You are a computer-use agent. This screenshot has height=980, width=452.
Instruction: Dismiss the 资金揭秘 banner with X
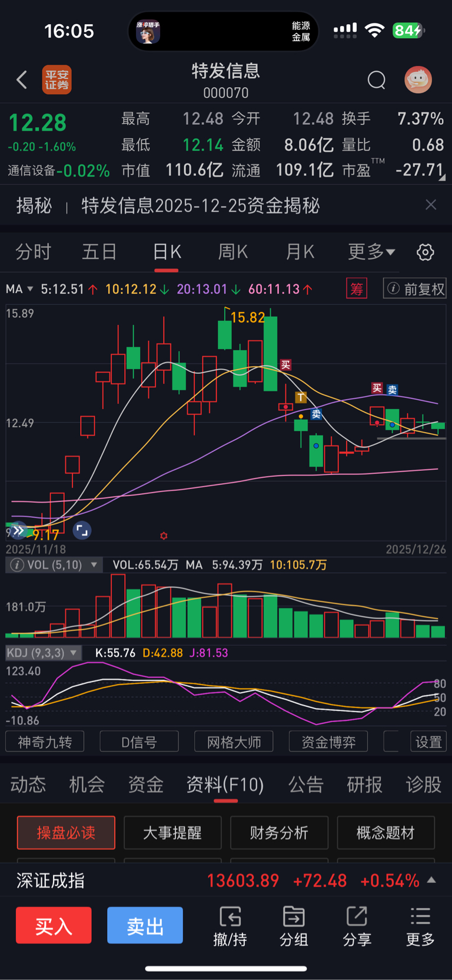[x=431, y=204]
